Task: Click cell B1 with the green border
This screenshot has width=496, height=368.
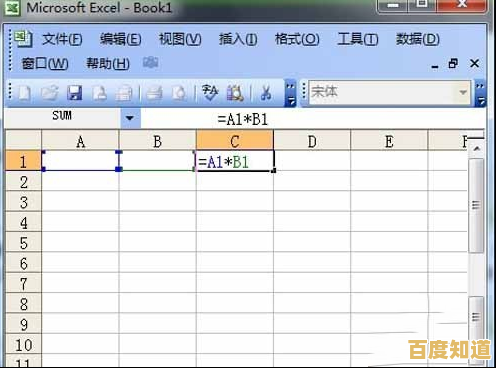Action: pyautogui.click(x=158, y=161)
